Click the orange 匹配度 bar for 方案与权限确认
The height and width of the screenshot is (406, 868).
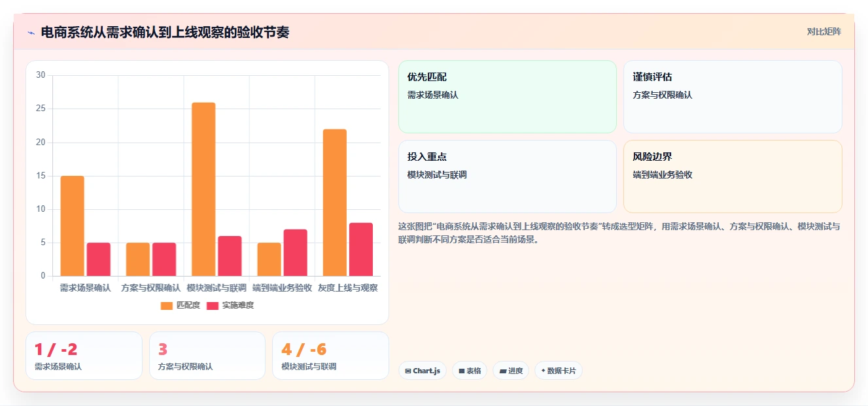coord(138,260)
